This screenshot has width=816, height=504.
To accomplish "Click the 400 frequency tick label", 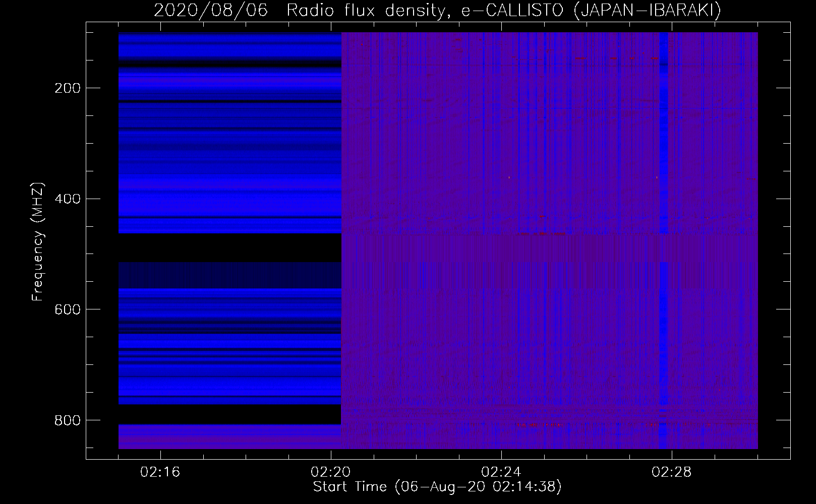I will (67, 199).
